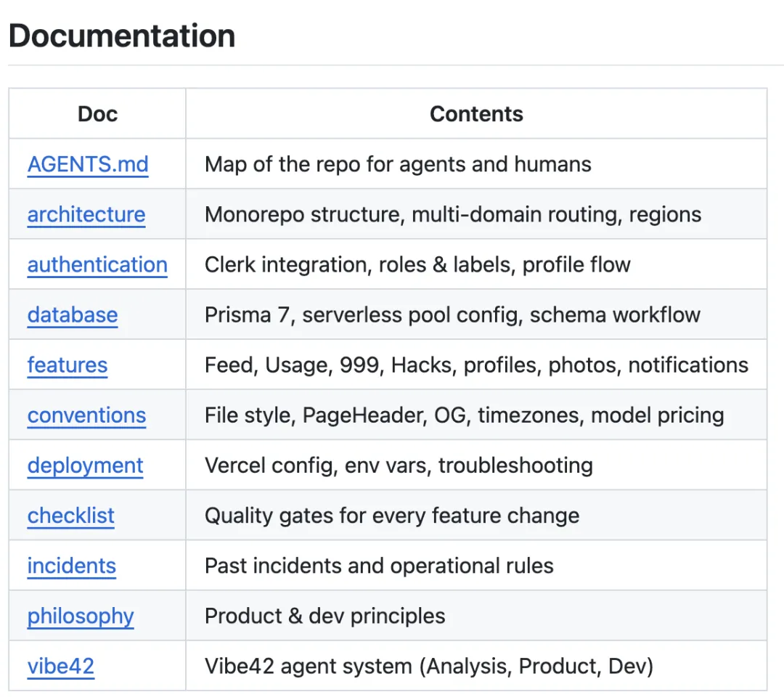Screen dimensions: 784x700
Task: Click the 'Quality gates for every feature' text
Action: (392, 516)
